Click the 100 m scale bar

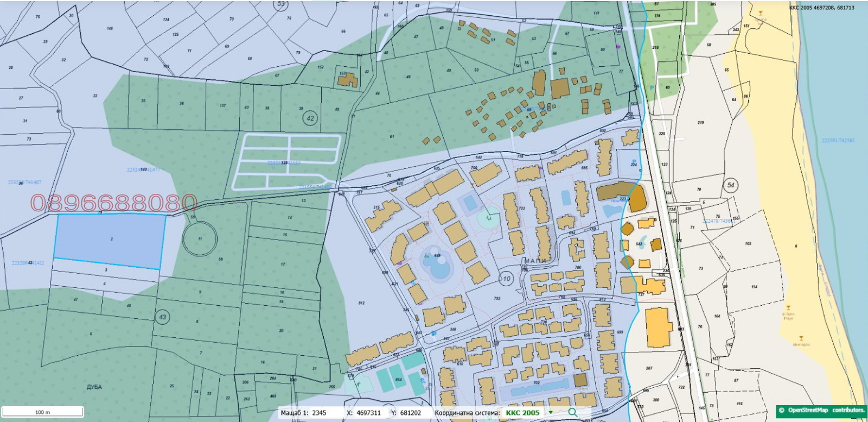pyautogui.click(x=42, y=412)
